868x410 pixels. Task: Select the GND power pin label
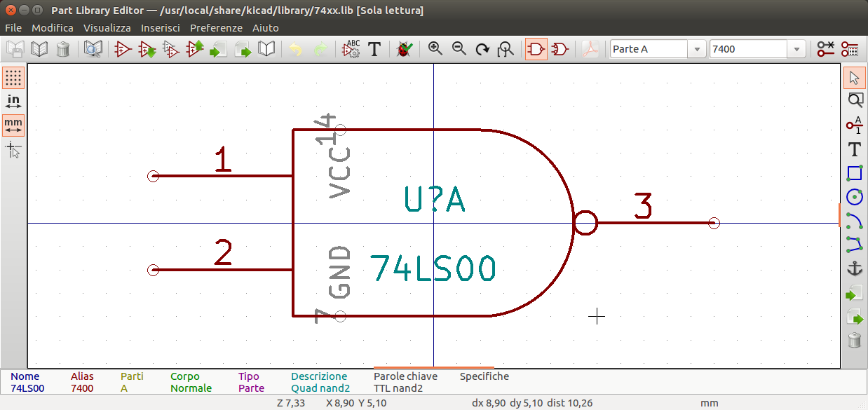pyautogui.click(x=339, y=272)
